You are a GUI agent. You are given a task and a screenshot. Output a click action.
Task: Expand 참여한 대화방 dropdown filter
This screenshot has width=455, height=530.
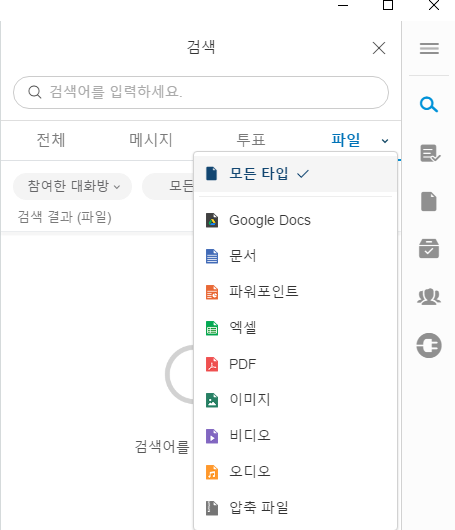(72, 186)
